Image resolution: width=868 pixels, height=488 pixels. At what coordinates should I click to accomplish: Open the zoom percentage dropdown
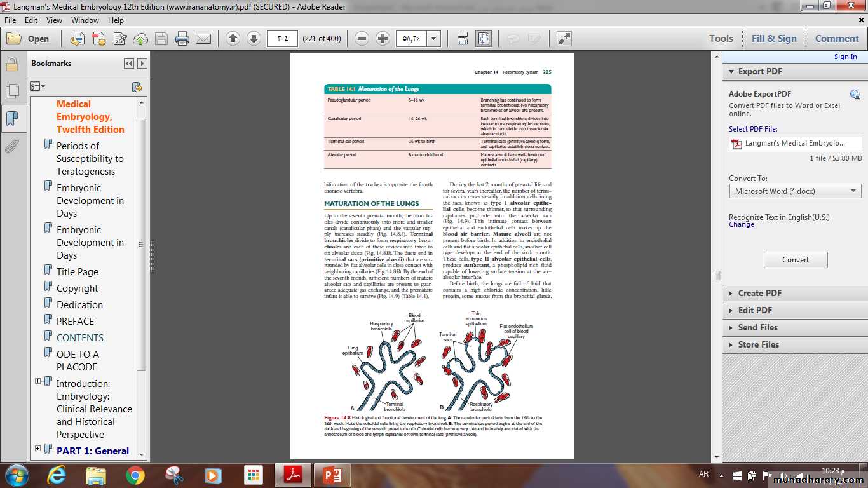(x=434, y=39)
